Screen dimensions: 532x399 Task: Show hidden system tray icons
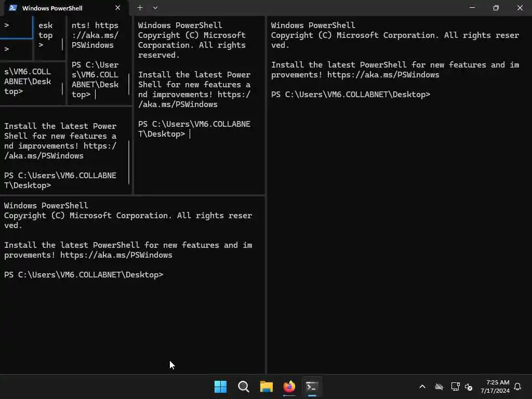tap(422, 387)
